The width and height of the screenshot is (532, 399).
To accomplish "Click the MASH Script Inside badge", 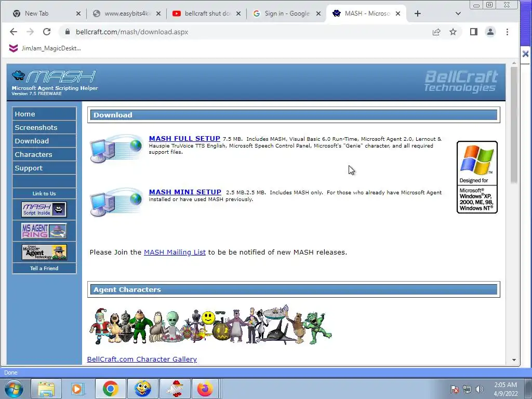I will pyautogui.click(x=44, y=209).
